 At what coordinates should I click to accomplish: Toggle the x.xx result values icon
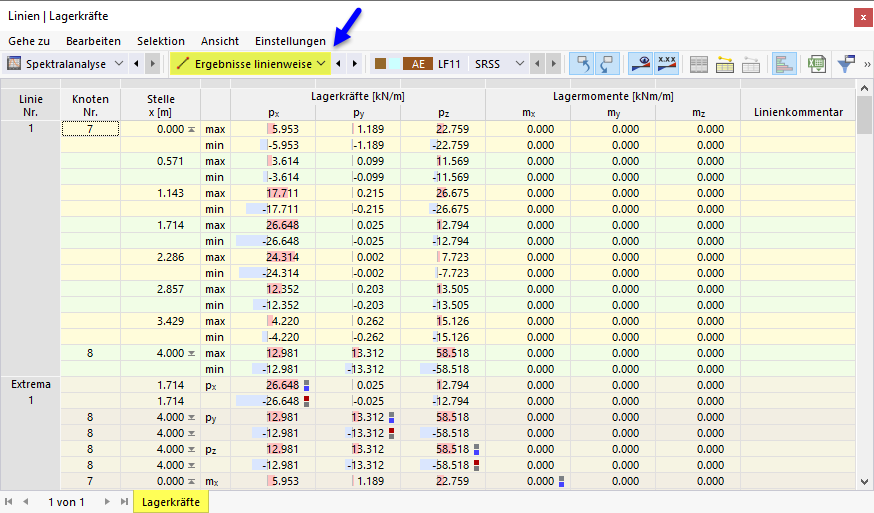pyautogui.click(x=667, y=64)
